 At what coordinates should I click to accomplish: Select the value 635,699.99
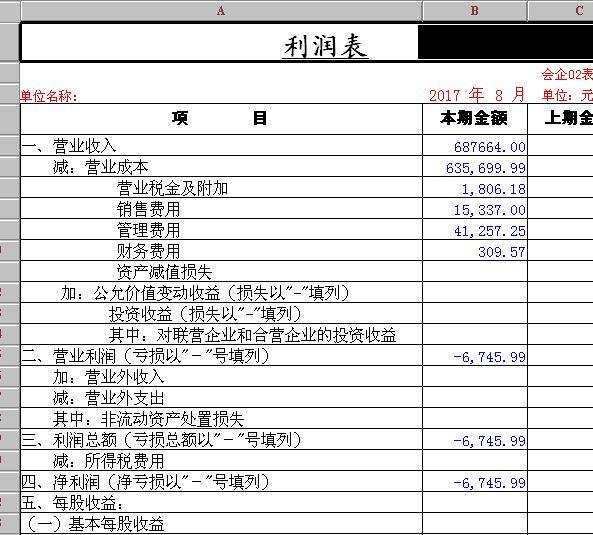click(x=486, y=168)
